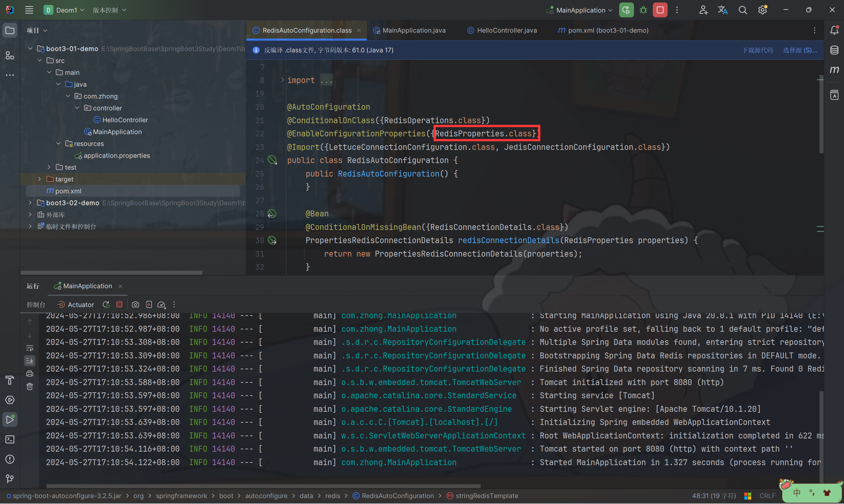Switch to HelloController.java tab
This screenshot has width=844, height=504.
[502, 30]
